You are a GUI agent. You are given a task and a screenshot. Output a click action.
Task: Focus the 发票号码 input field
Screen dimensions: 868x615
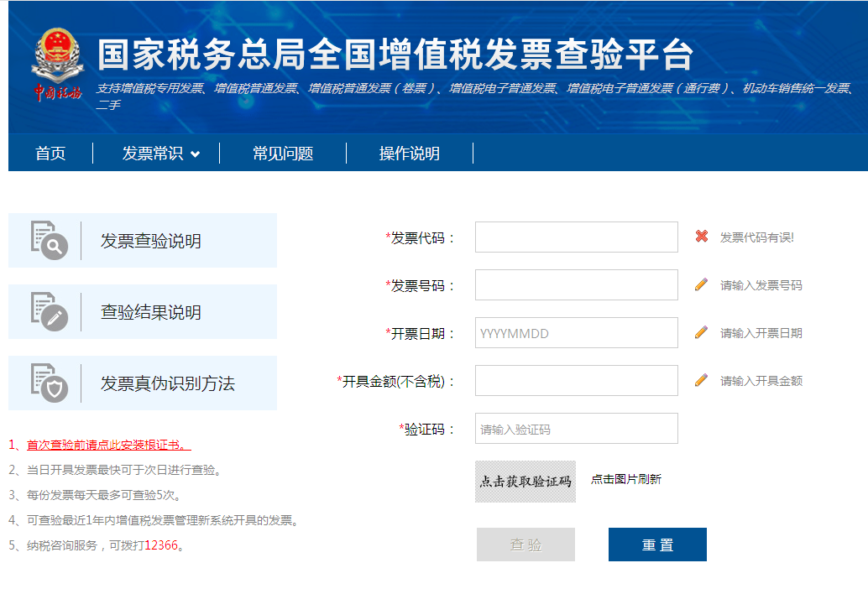click(576, 284)
